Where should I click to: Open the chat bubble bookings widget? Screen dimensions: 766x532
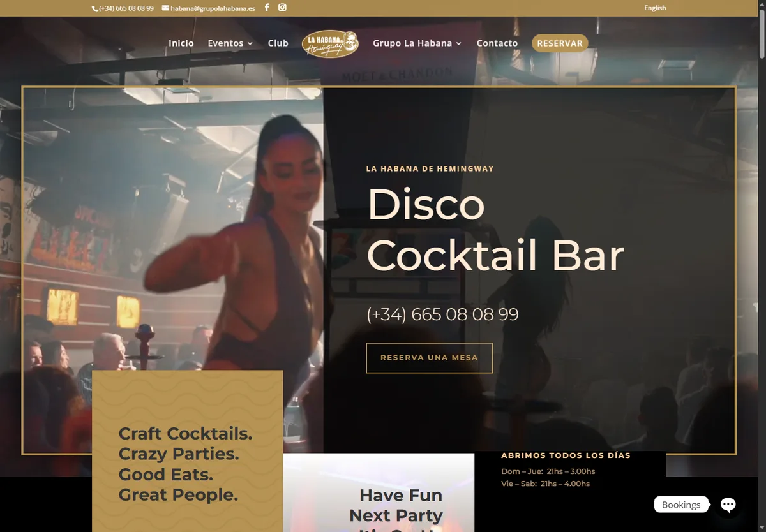(728, 505)
